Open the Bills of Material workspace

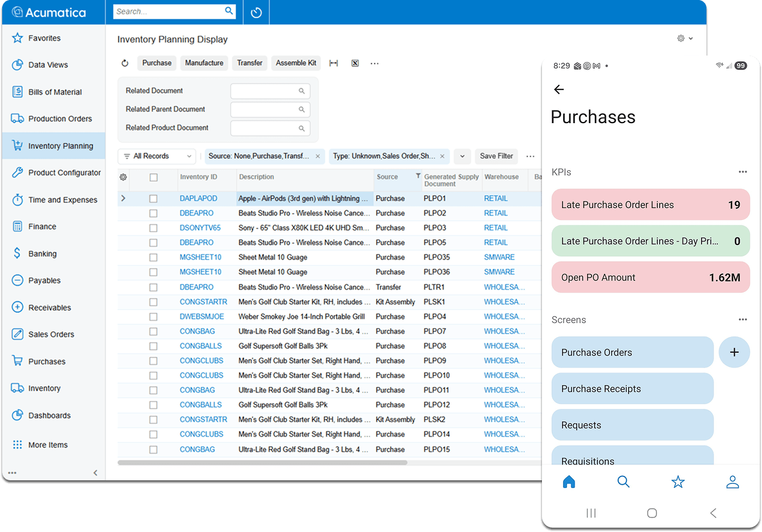click(16, 91)
